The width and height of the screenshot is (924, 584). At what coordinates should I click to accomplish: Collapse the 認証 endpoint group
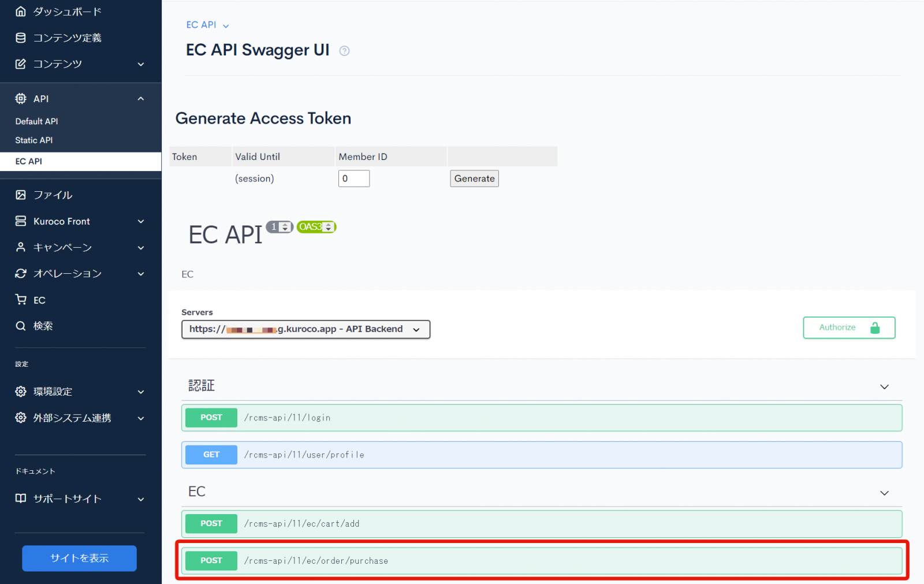(884, 386)
